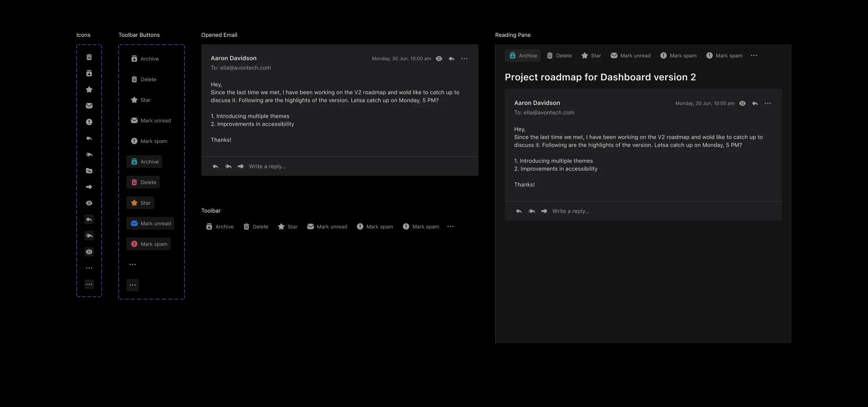Click the Mark spam exclamation icon in the Toolbar
The image size is (868, 407).
point(360,226)
